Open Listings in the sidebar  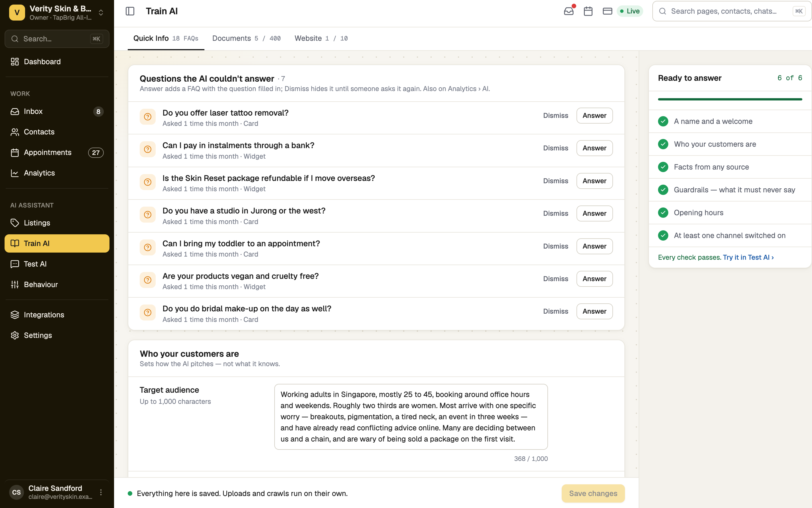(x=57, y=223)
